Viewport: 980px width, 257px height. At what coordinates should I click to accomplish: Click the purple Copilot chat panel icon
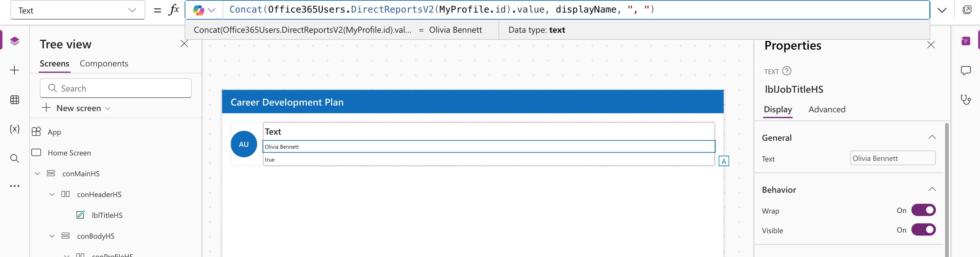(x=966, y=41)
